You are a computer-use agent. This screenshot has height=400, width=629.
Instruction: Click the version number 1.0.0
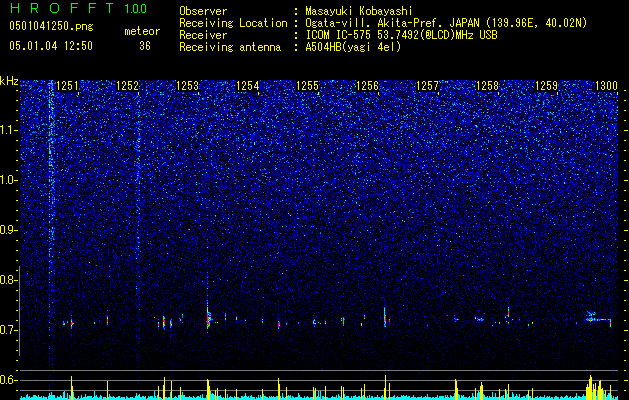(x=136, y=8)
